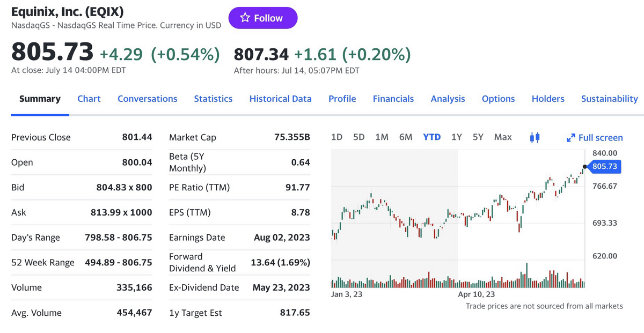Click the Market Cap value 75.355B

tap(292, 137)
